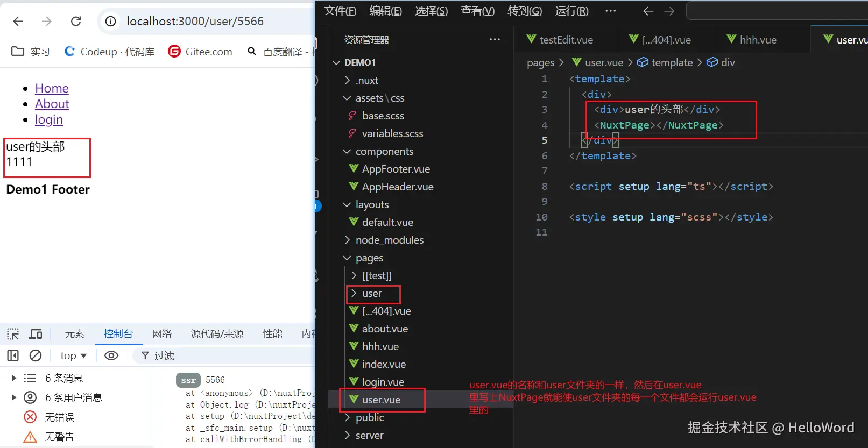Screen dimensions: 868x448
Task: Open index.vue file
Action: pos(420,364)
